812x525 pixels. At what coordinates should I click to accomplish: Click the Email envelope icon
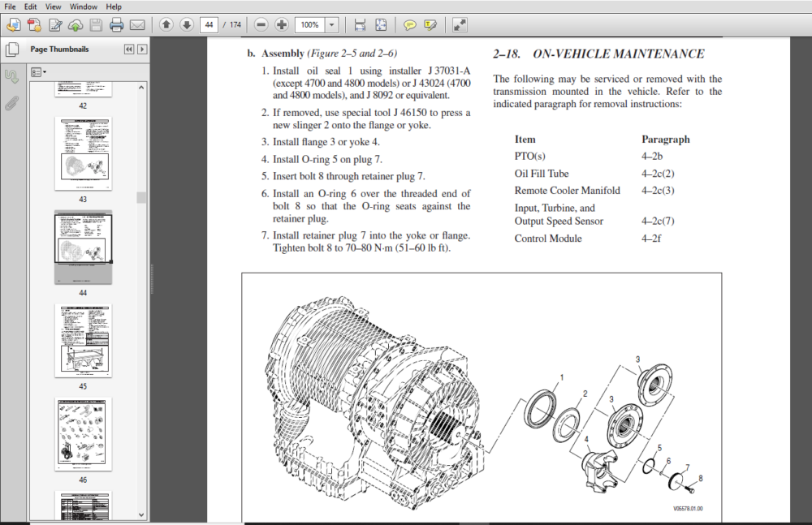click(137, 24)
